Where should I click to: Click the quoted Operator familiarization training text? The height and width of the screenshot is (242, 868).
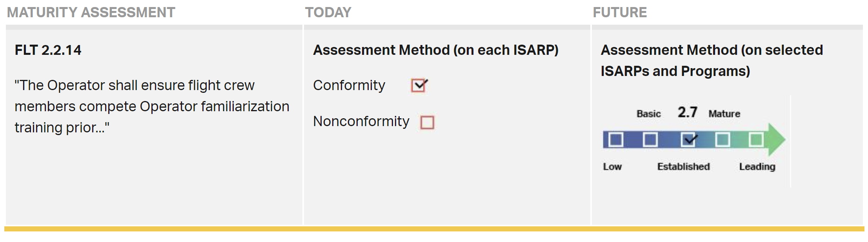click(x=152, y=107)
